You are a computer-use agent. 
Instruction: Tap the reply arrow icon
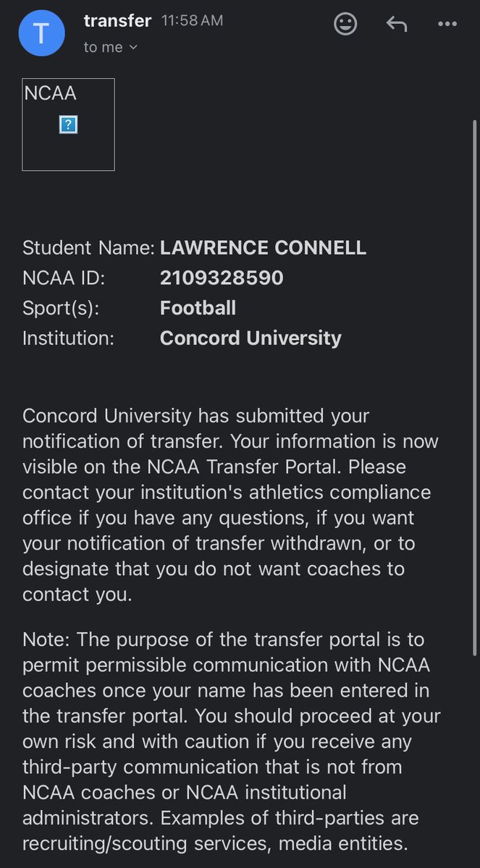[x=396, y=25]
